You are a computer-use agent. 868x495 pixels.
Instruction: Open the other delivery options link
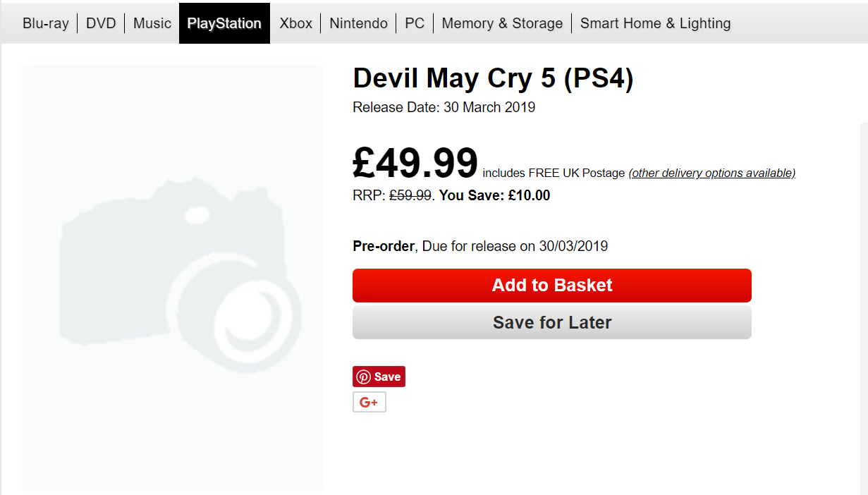(711, 173)
